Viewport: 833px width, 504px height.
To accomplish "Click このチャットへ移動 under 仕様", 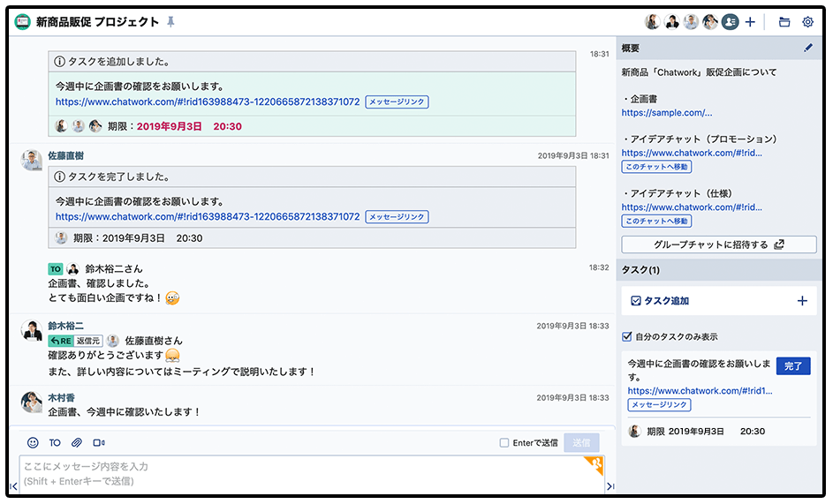I will click(x=656, y=221).
